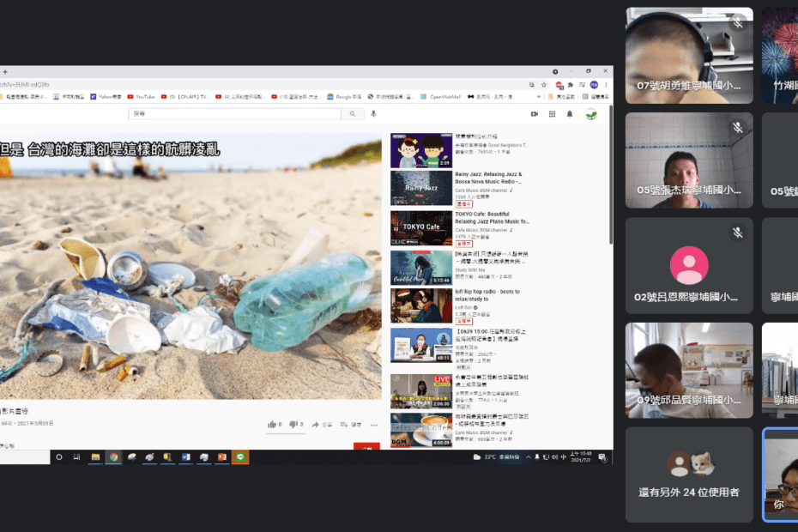Bookmark the page with the star icon
Screen dimensions: 798x532
(543, 85)
